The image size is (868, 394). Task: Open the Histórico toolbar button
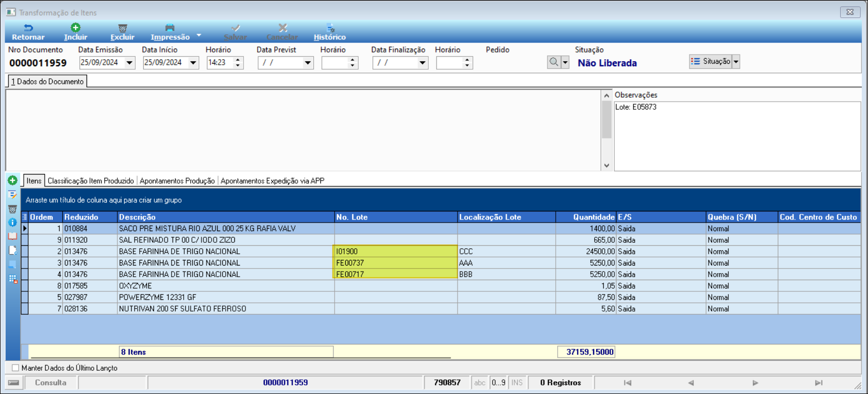click(329, 32)
